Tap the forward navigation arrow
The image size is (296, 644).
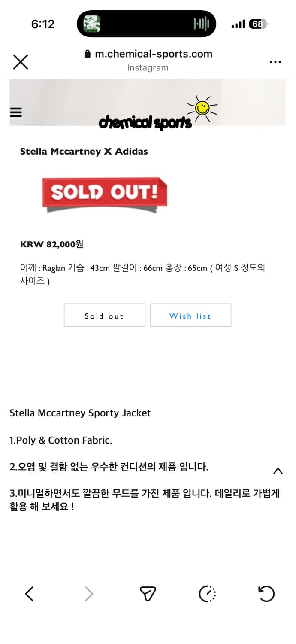click(x=88, y=594)
